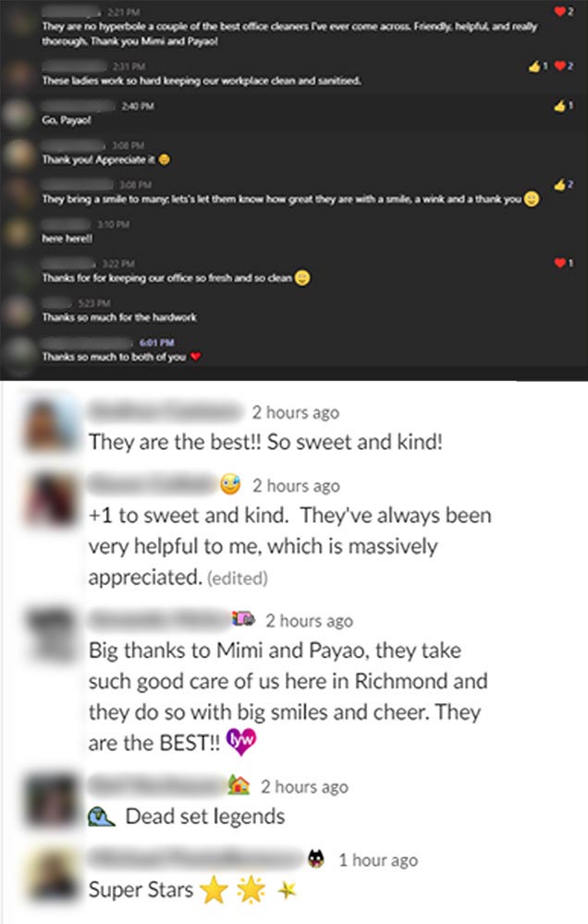Click the "(edited)" label on the appreciated message
588x924 pixels.
pos(237,578)
